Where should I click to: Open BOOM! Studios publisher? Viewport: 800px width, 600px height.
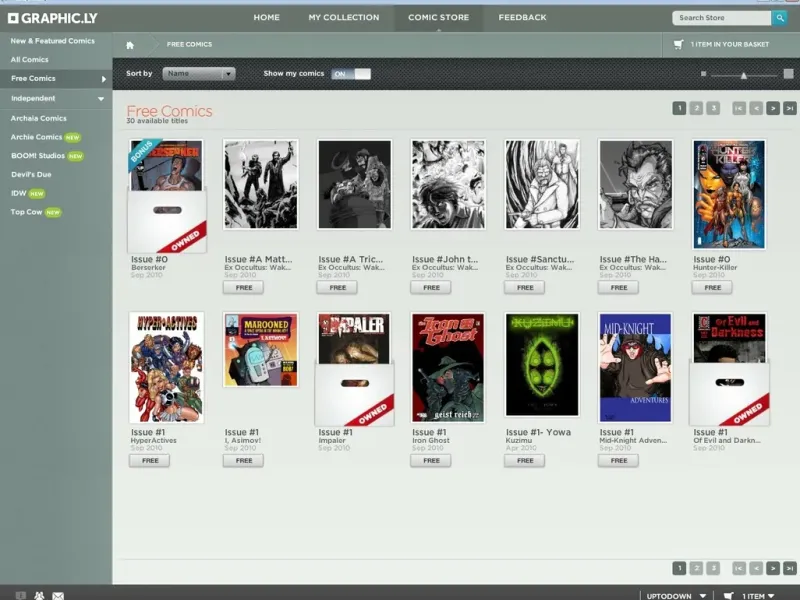pos(38,156)
